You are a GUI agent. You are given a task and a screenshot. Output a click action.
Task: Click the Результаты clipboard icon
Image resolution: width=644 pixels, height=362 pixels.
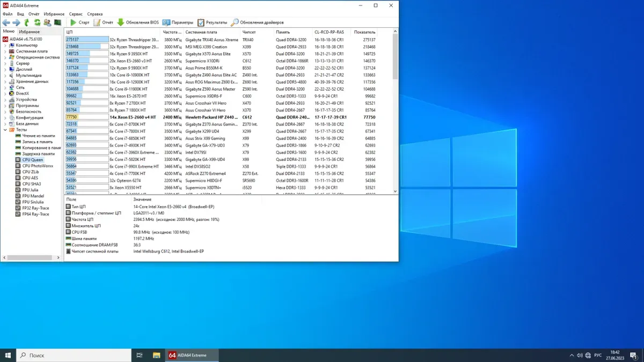(x=201, y=23)
